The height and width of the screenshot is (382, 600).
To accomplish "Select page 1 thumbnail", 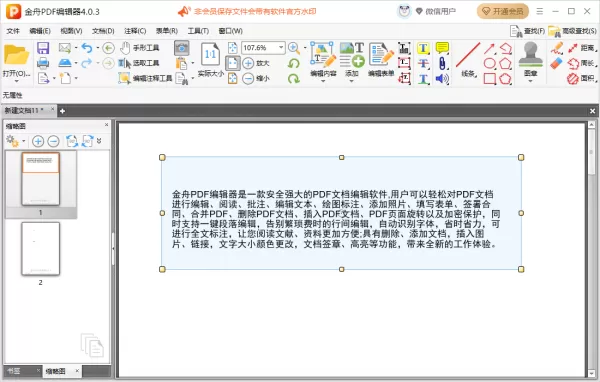I will pyautogui.click(x=41, y=179).
